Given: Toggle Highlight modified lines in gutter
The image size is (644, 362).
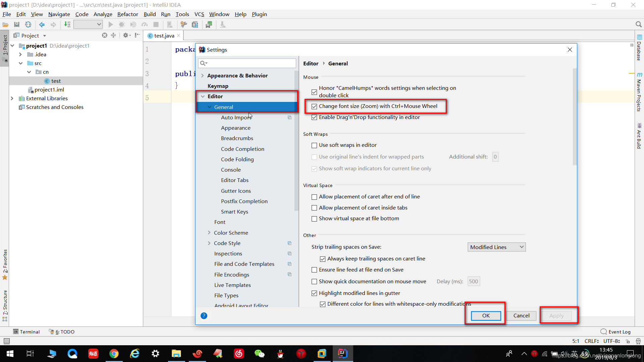Looking at the screenshot, I should tap(314, 293).
